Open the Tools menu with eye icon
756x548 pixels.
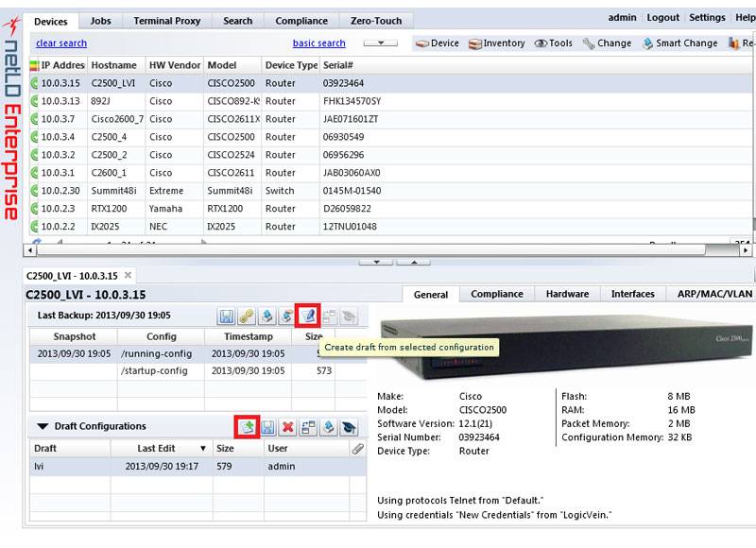point(554,43)
